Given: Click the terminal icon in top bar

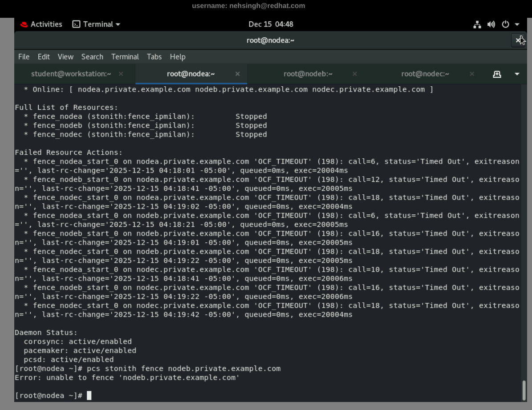Looking at the screenshot, I should [x=76, y=24].
